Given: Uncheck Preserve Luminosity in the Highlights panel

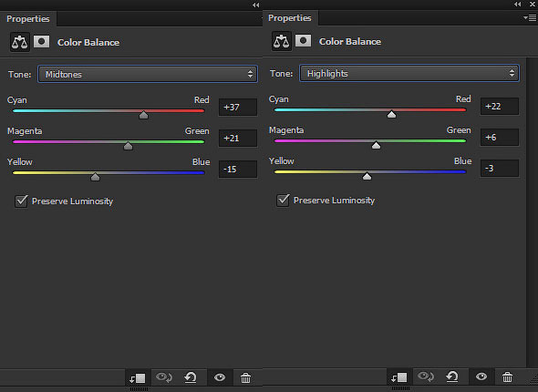Looking at the screenshot, I should (x=283, y=201).
